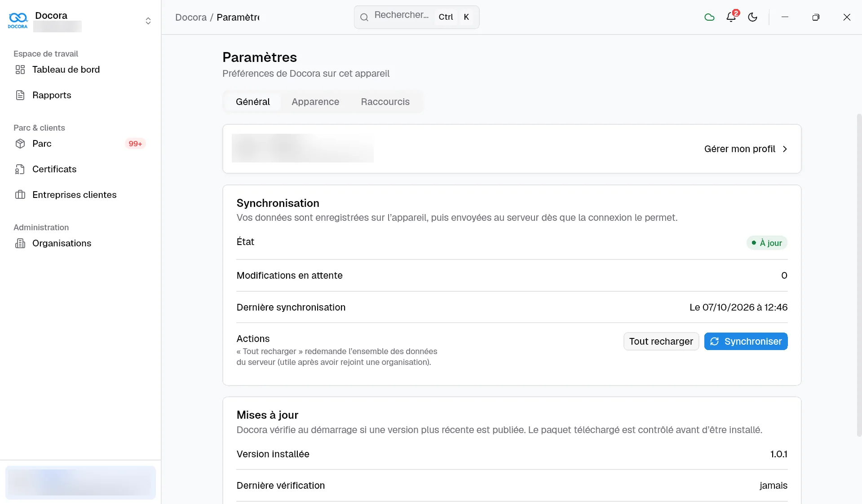Click the chevron next to Gérer mon profil
The width and height of the screenshot is (862, 504).
[785, 149]
